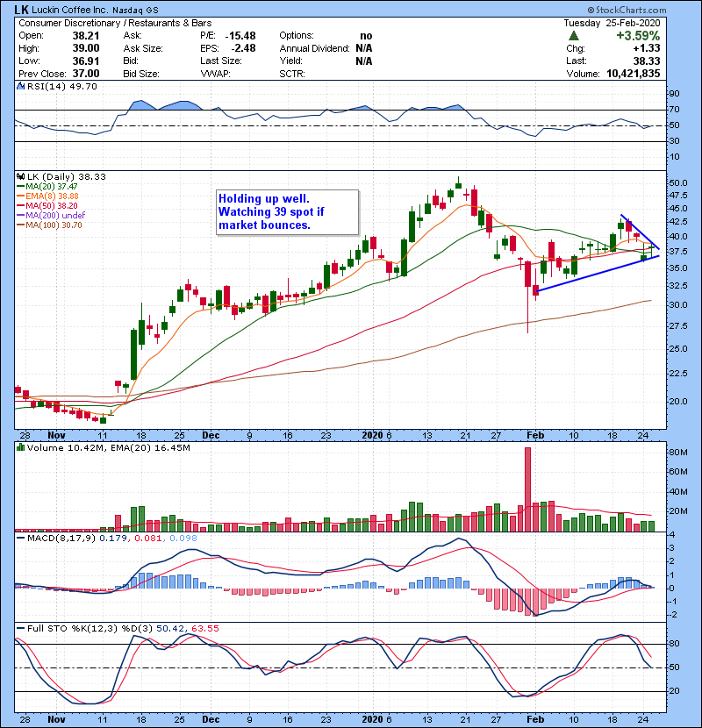The height and width of the screenshot is (728, 702).
Task: Click the largest red volume spike bar
Action: 527,489
